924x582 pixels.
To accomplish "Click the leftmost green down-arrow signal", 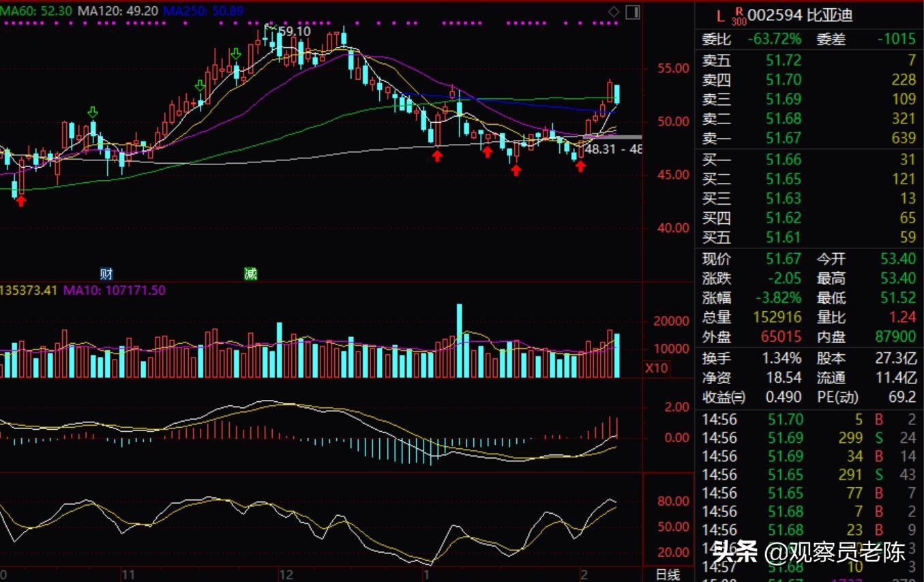I will 93,112.
